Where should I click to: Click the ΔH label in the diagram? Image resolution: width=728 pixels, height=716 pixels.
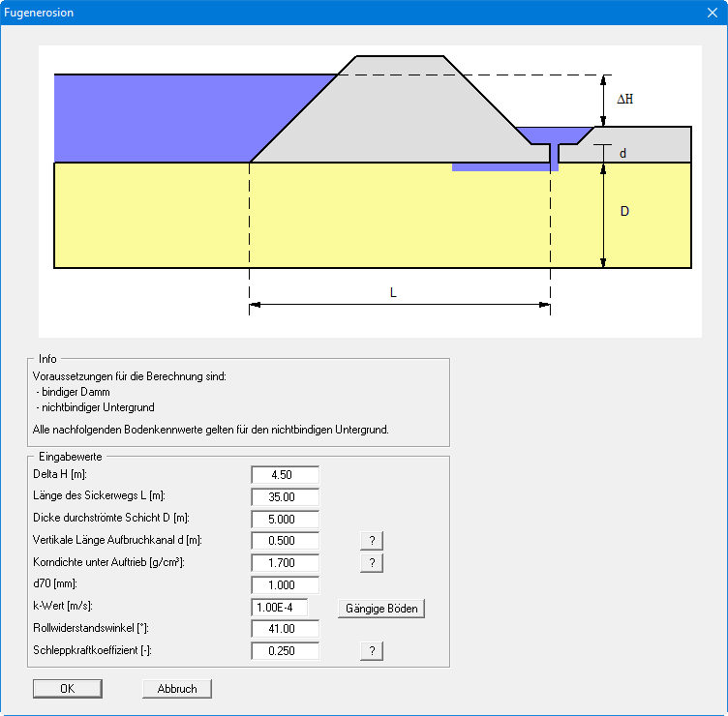pyautogui.click(x=624, y=99)
